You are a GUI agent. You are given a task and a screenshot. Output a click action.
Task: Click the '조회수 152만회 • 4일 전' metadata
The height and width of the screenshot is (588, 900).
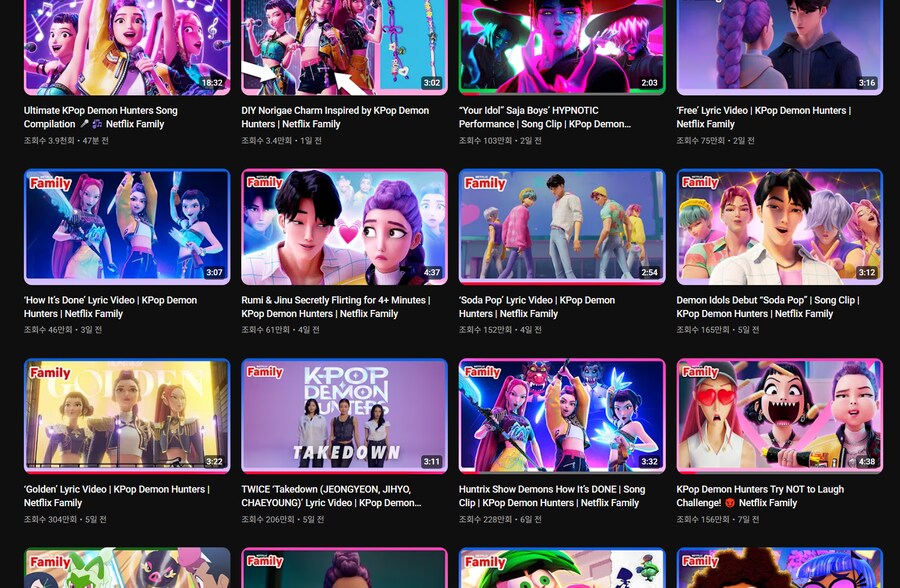pyautogui.click(x=500, y=330)
